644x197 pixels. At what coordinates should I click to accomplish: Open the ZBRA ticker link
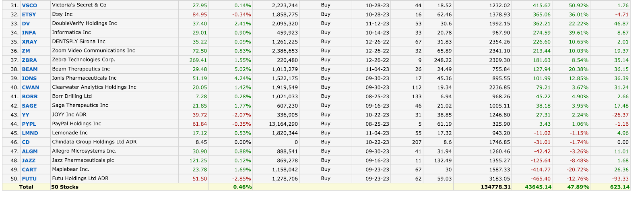[x=29, y=60]
